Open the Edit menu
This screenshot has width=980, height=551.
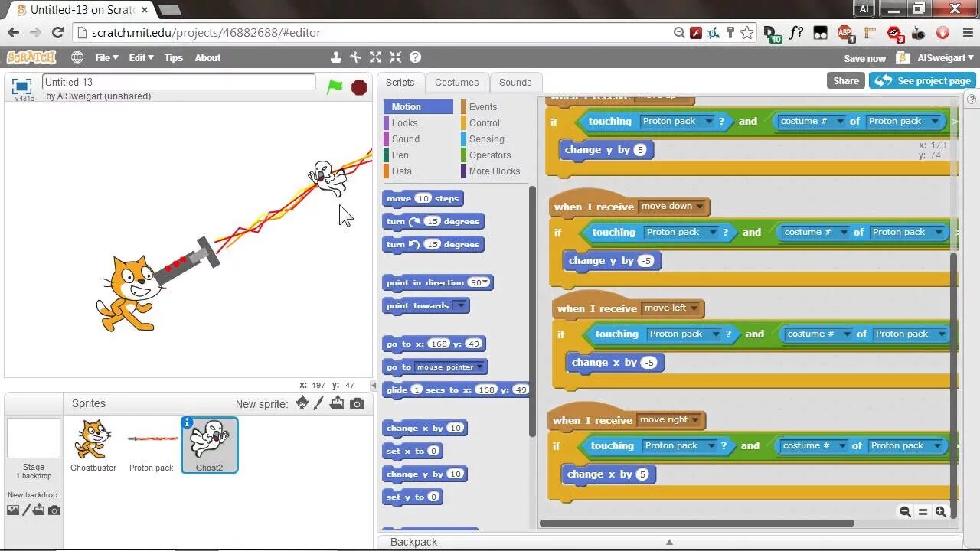click(141, 57)
